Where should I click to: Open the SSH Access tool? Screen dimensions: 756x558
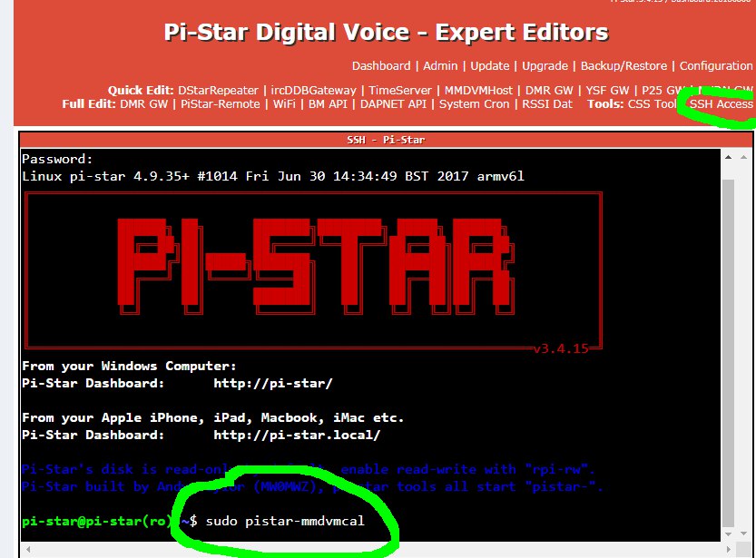[721, 104]
